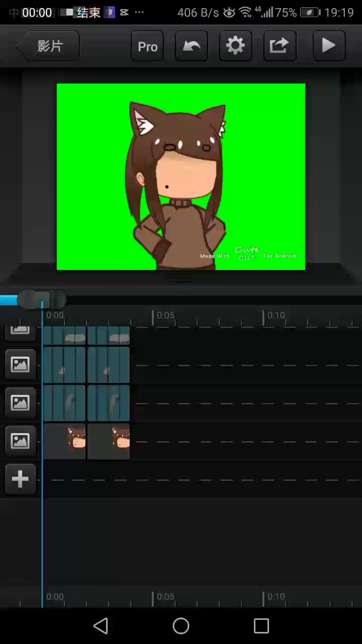Tap the green-screen preview image
The height and width of the screenshot is (644, 362).
181,177
